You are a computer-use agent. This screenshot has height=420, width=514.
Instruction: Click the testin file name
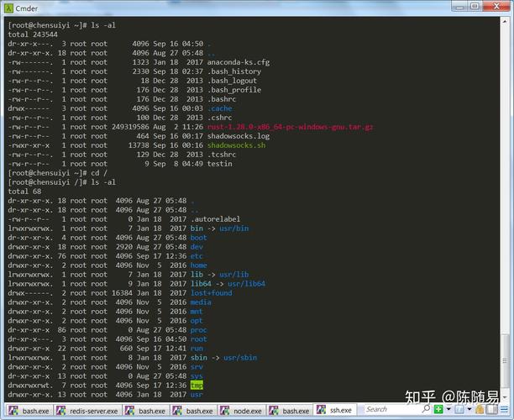pyautogui.click(x=220, y=164)
